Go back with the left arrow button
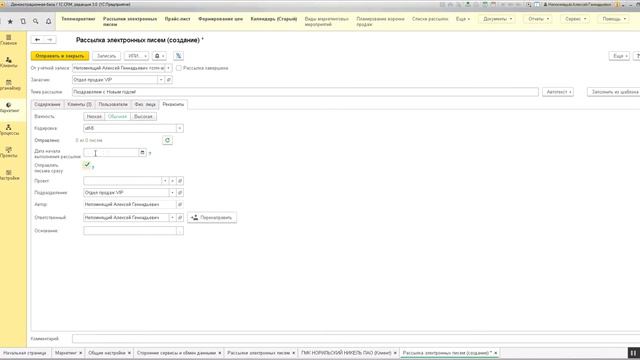Image resolution: width=640 pixels, height=360 pixels. coord(37,40)
